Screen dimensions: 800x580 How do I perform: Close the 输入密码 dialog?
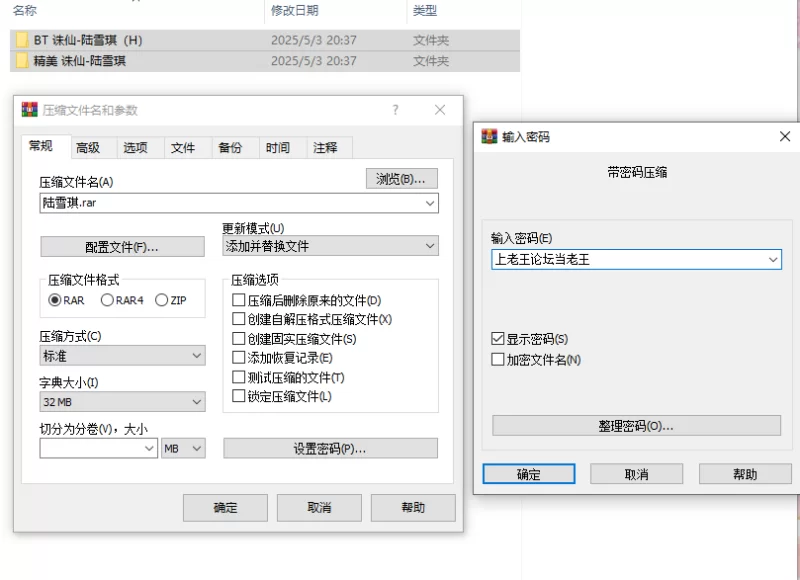point(785,136)
